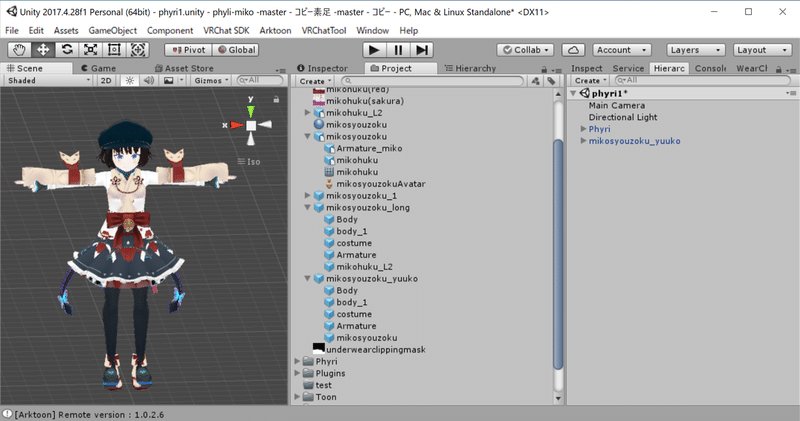The width and height of the screenshot is (800, 421).
Task: Toggle Global handle rotation
Action: pyautogui.click(x=236, y=50)
